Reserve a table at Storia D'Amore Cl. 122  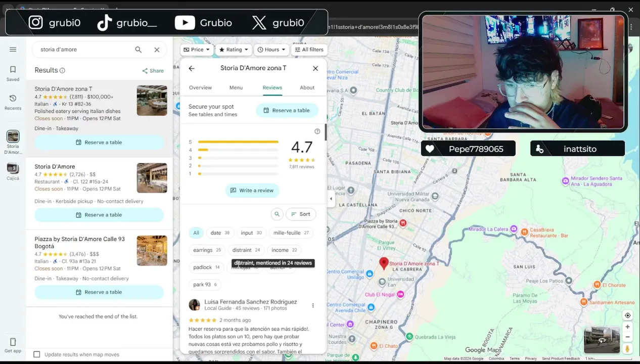coord(99,215)
